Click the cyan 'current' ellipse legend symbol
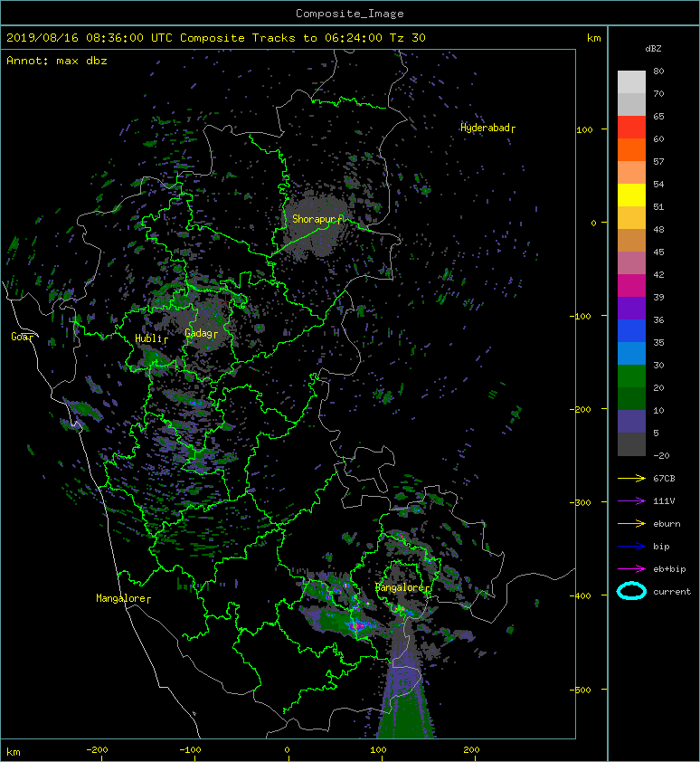Viewport: 700px width, 762px height. click(x=631, y=591)
